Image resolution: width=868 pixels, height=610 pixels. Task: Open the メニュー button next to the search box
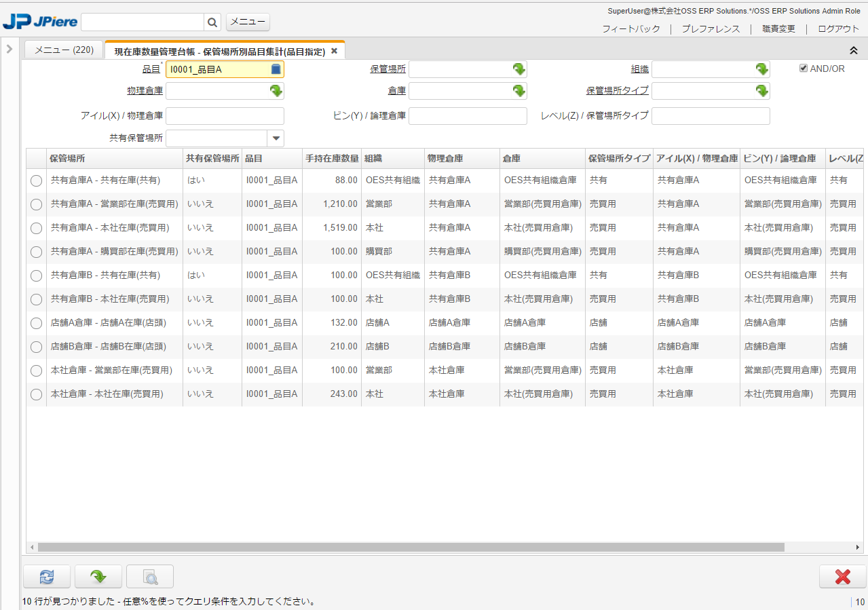pos(247,22)
